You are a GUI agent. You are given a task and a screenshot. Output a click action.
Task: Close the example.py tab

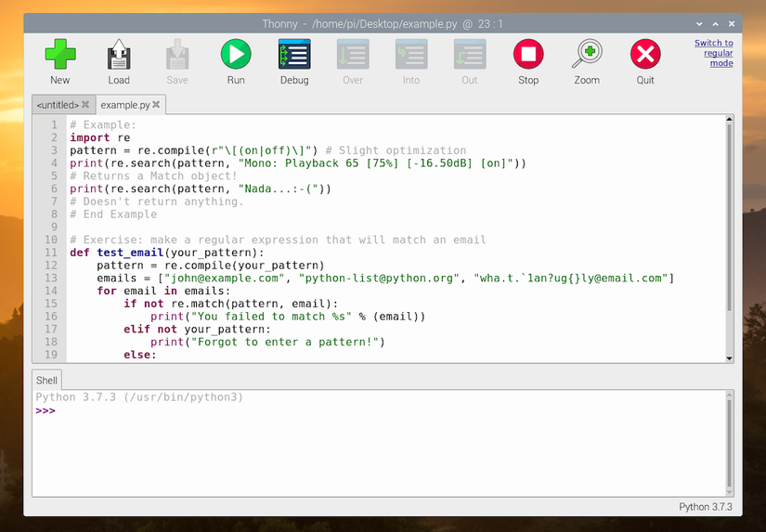coord(156,105)
